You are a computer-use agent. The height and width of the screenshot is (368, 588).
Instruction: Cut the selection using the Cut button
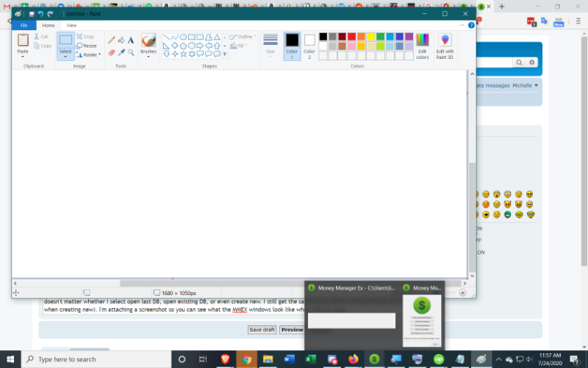[41, 36]
